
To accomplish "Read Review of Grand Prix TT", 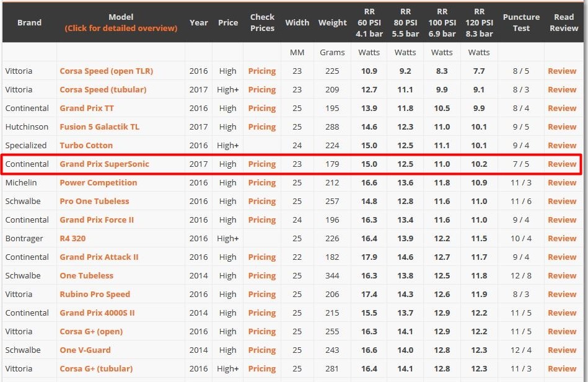I will click(562, 108).
